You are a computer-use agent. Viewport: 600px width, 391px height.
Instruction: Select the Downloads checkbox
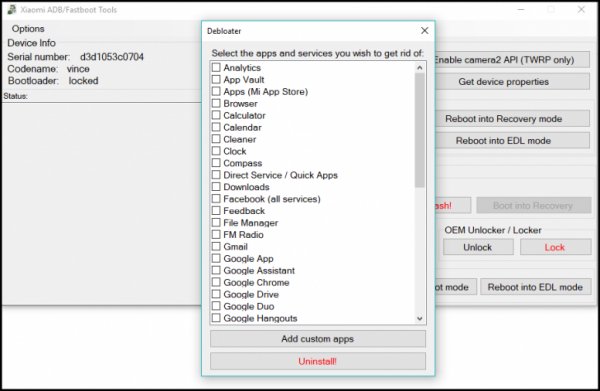216,187
